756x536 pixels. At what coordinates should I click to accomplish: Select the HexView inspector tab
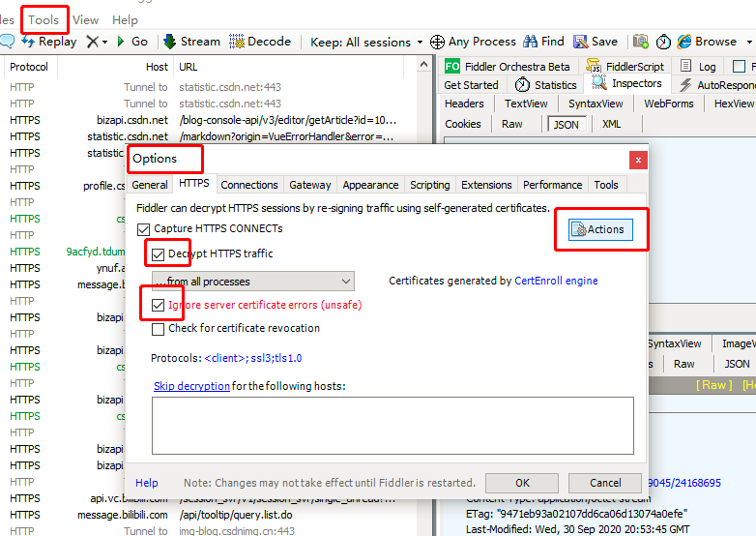tap(733, 104)
